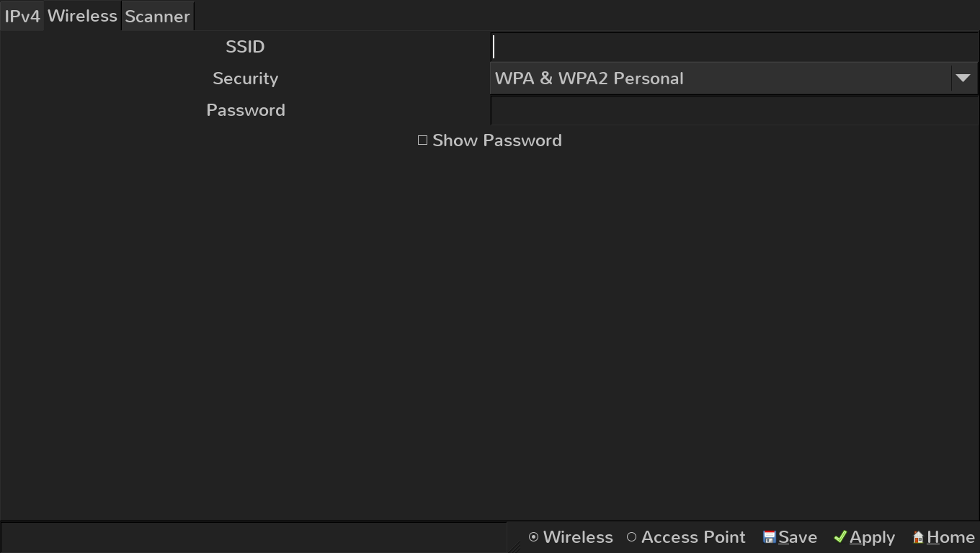Switch to the IPv4 tab
This screenshot has height=553, width=980.
(x=22, y=17)
